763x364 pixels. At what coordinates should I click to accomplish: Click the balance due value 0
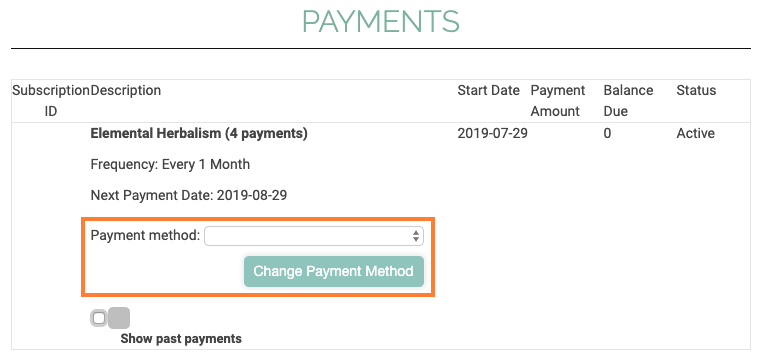607,133
